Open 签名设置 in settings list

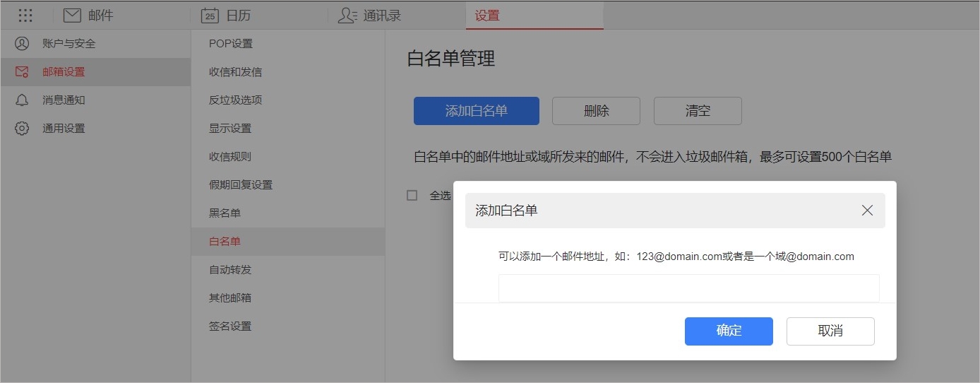pos(230,326)
